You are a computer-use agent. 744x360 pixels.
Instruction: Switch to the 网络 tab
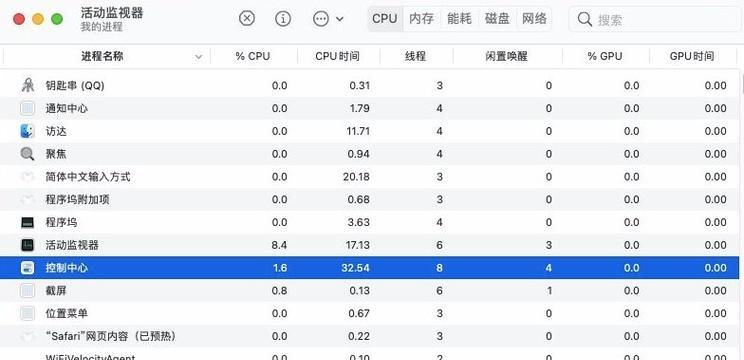(534, 18)
